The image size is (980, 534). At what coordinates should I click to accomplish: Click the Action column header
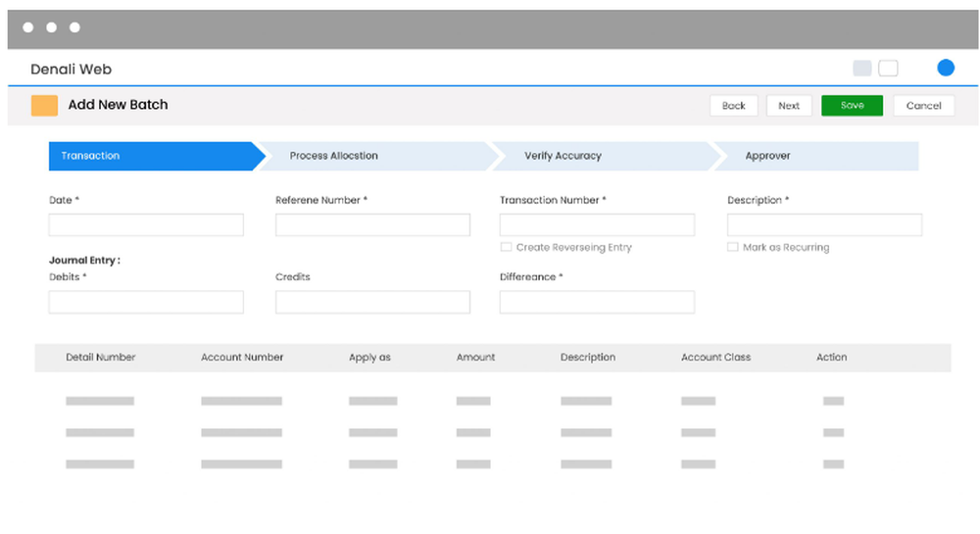click(x=831, y=358)
